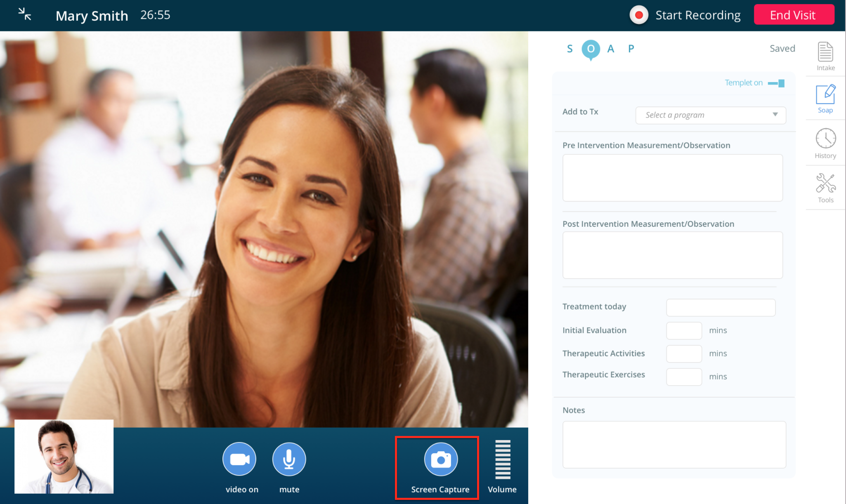Open the History clock panel
Screen dimensions: 846x504
(825, 143)
